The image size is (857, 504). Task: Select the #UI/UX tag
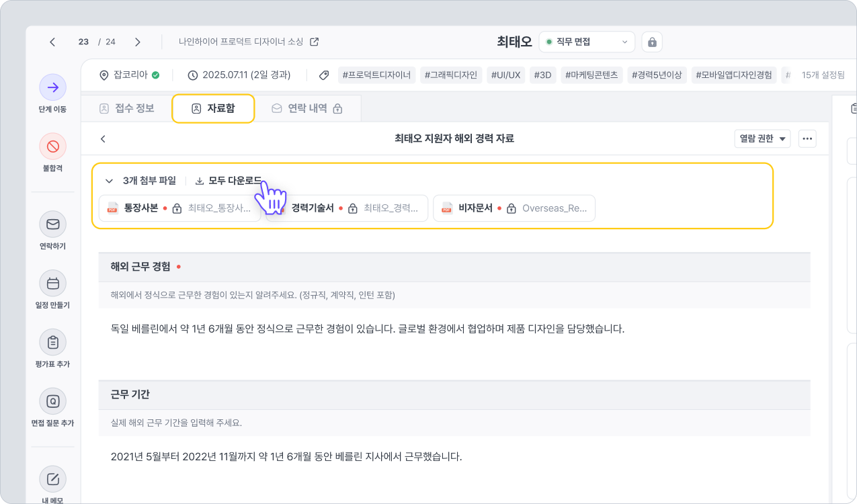[505, 75]
